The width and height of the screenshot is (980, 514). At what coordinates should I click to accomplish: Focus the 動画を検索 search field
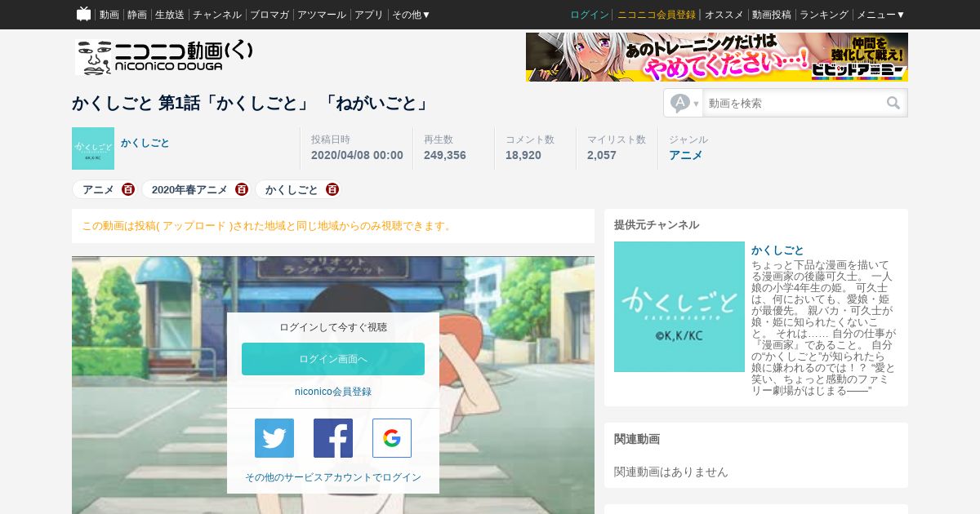click(x=792, y=103)
